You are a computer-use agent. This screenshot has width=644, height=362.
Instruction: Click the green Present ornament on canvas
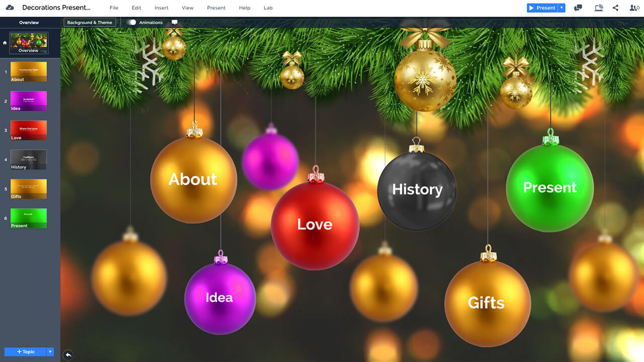(549, 188)
